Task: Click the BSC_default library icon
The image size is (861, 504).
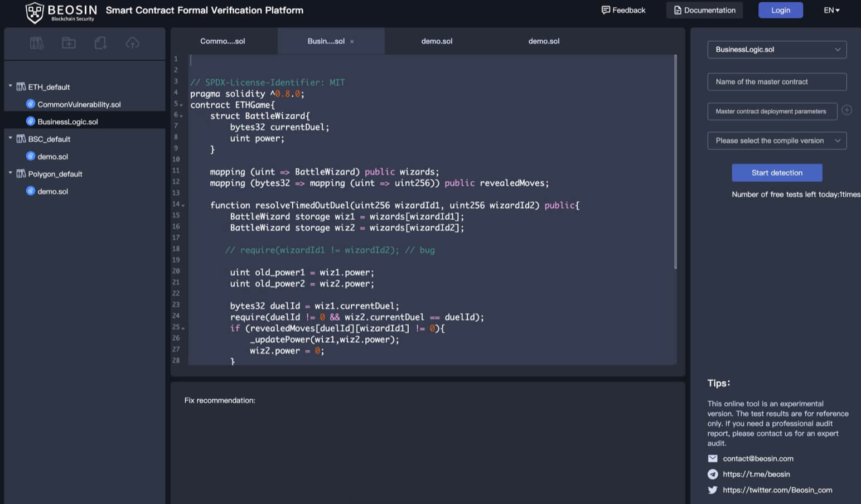Action: (21, 138)
